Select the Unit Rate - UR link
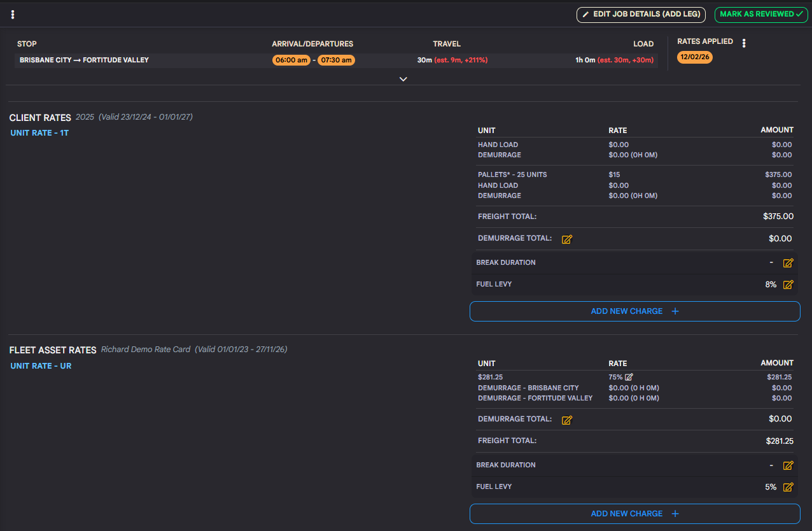The height and width of the screenshot is (531, 812). click(x=41, y=366)
